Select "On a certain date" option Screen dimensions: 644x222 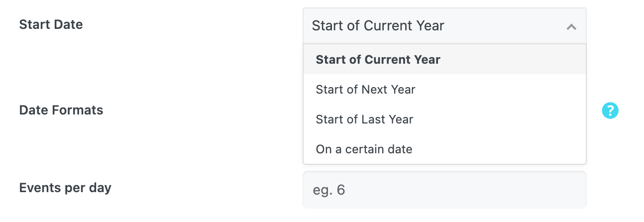click(364, 149)
